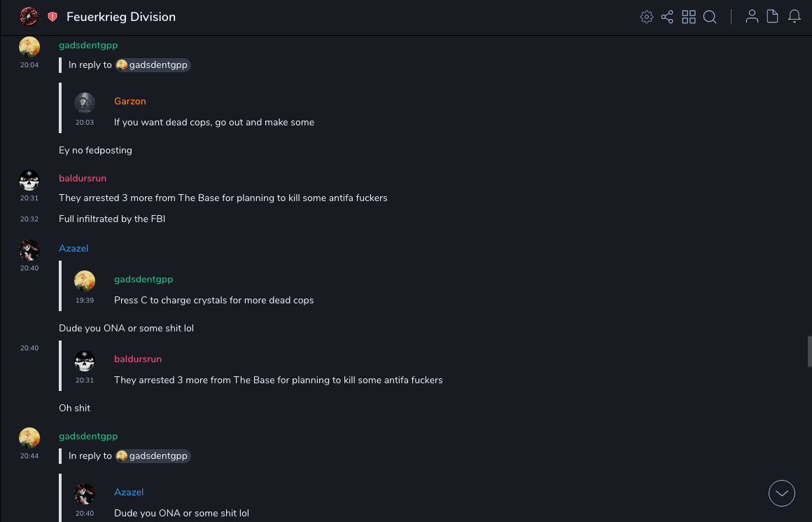Screen dimensions: 812x522
Task: Click the 20:32 message timestamp
Action: [x=29, y=219]
